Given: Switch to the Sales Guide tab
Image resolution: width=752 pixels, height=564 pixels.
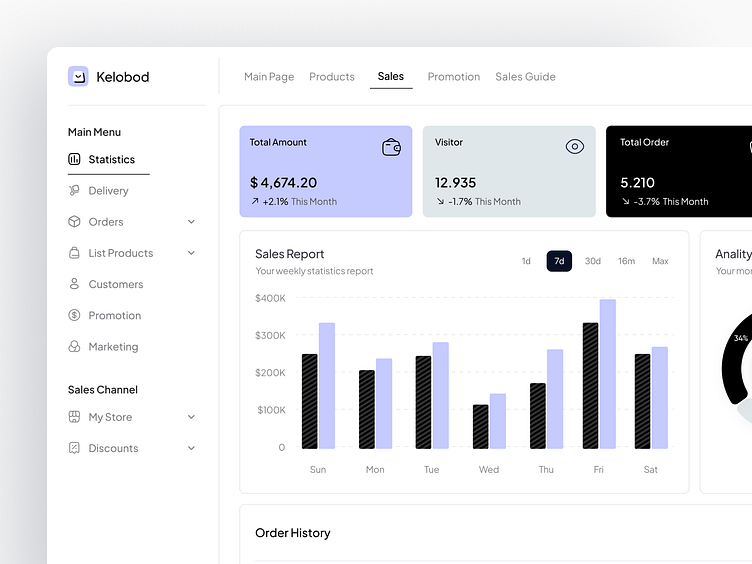Looking at the screenshot, I should click(525, 77).
